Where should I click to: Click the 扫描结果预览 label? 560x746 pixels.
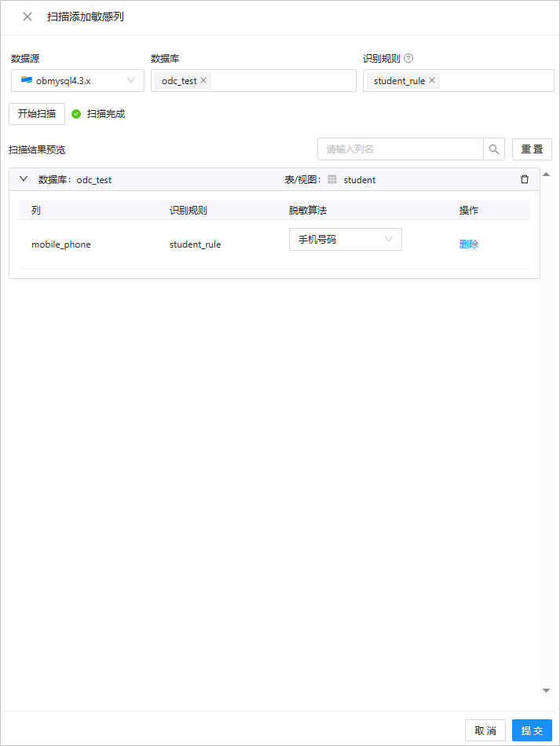pyautogui.click(x=37, y=150)
